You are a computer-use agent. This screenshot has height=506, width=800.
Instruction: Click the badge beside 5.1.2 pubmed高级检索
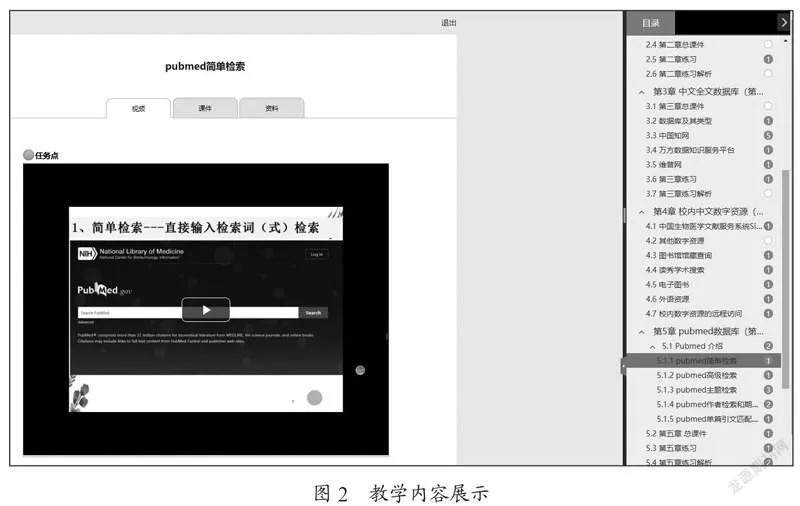[768, 375]
